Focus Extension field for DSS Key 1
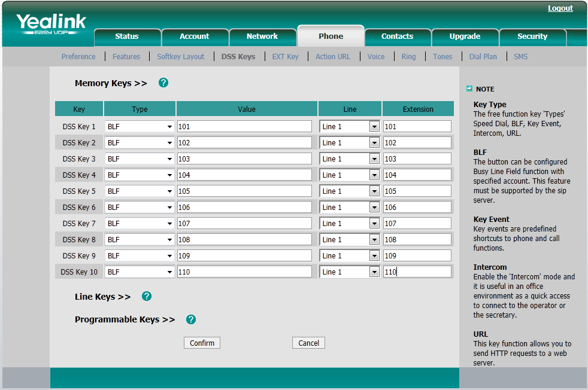Image resolution: width=588 pixels, height=390 pixels. [417, 127]
